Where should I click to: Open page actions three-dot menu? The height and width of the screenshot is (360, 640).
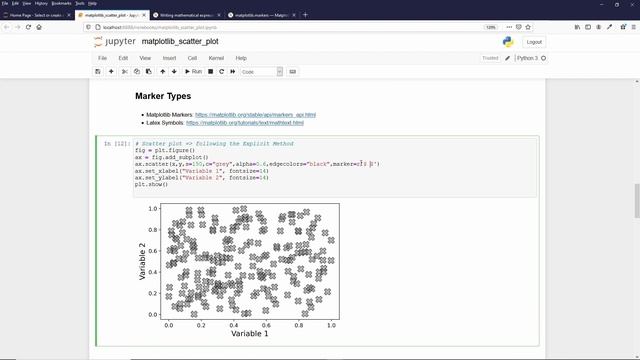[509, 27]
